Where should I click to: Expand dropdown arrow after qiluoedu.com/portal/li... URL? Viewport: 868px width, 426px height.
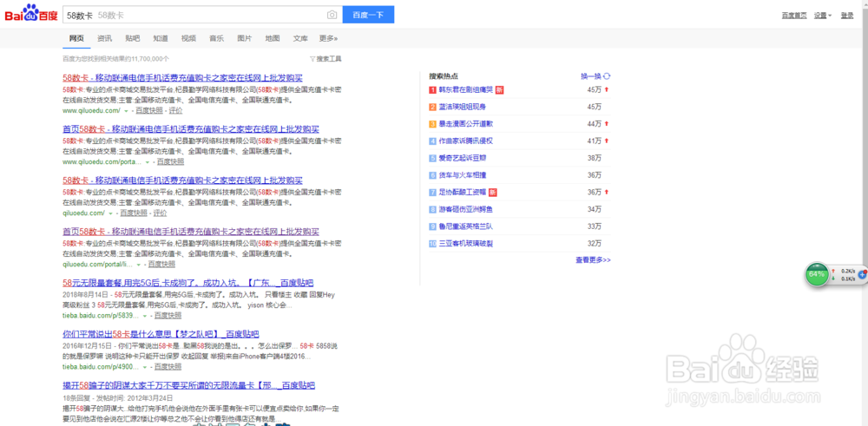pyautogui.click(x=138, y=265)
